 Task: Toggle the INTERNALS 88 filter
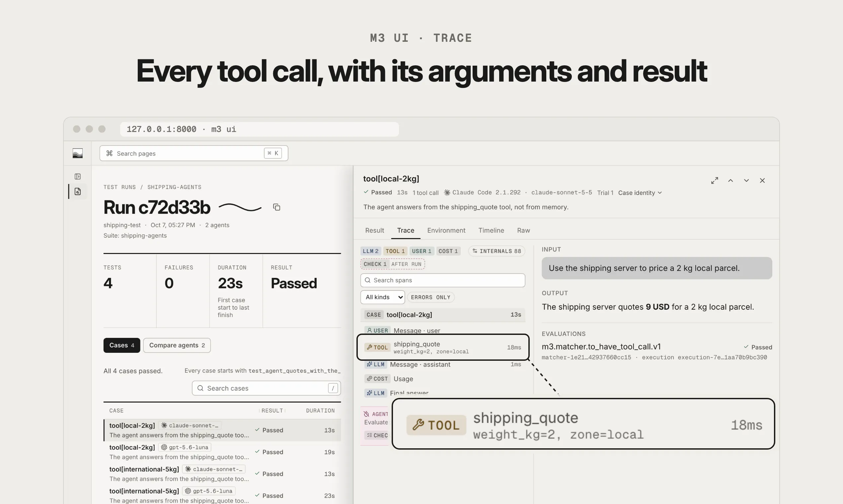coord(497,251)
